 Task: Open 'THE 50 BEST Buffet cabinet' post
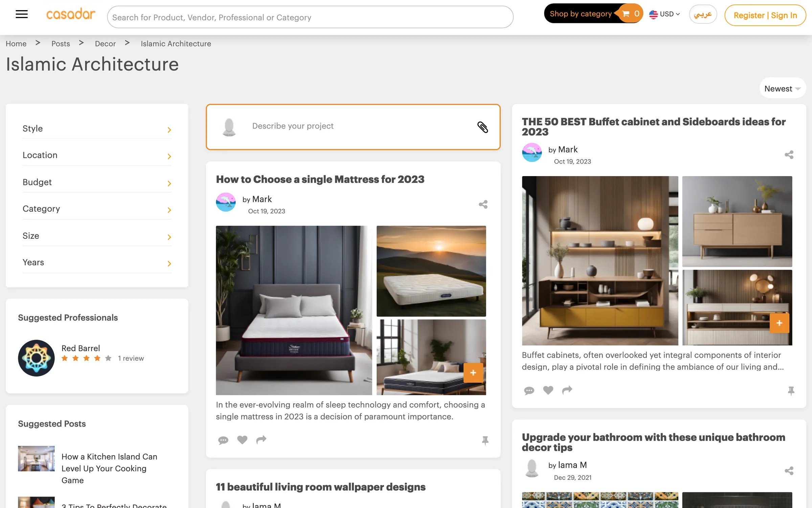click(653, 127)
